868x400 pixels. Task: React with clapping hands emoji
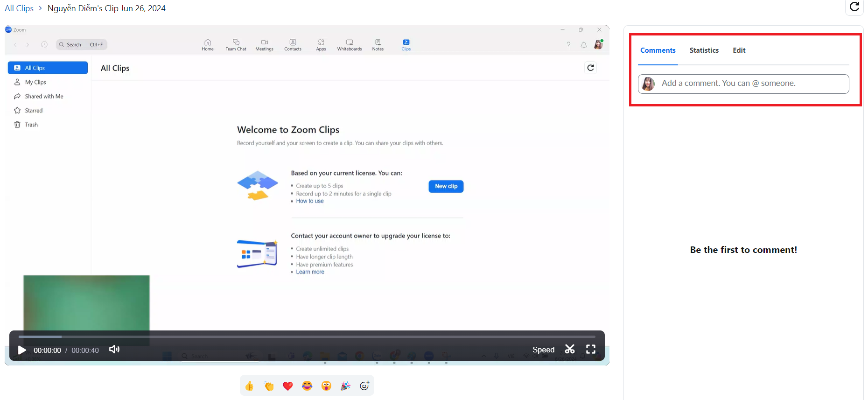coord(269,386)
